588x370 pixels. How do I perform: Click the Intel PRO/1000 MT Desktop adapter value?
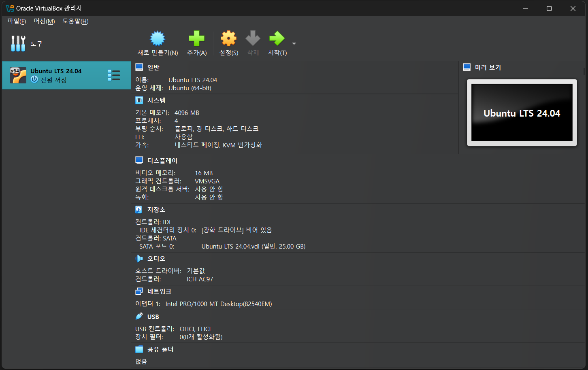[219, 304]
